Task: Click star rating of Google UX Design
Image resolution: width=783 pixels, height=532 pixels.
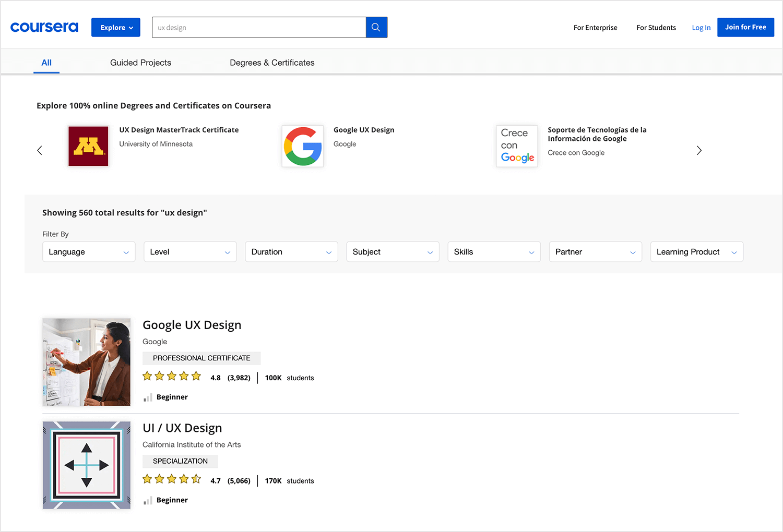Action: coord(172,376)
